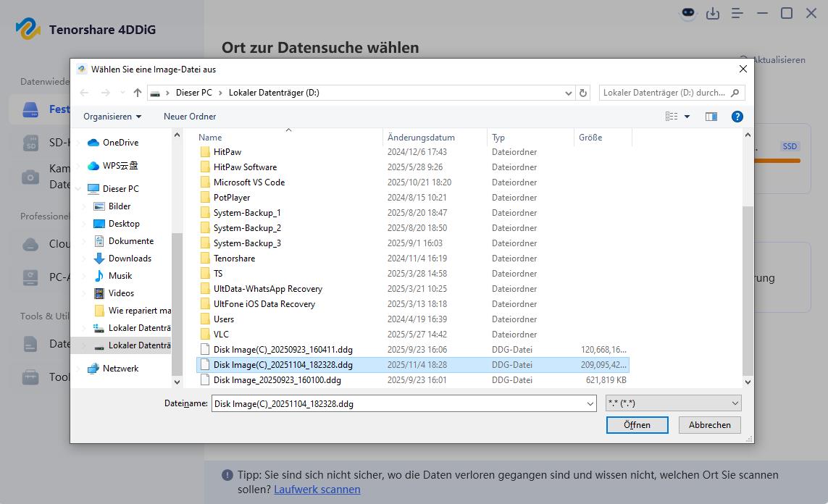The width and height of the screenshot is (828, 504).
Task: Click the chatbot robot icon in title bar
Action: tap(687, 13)
